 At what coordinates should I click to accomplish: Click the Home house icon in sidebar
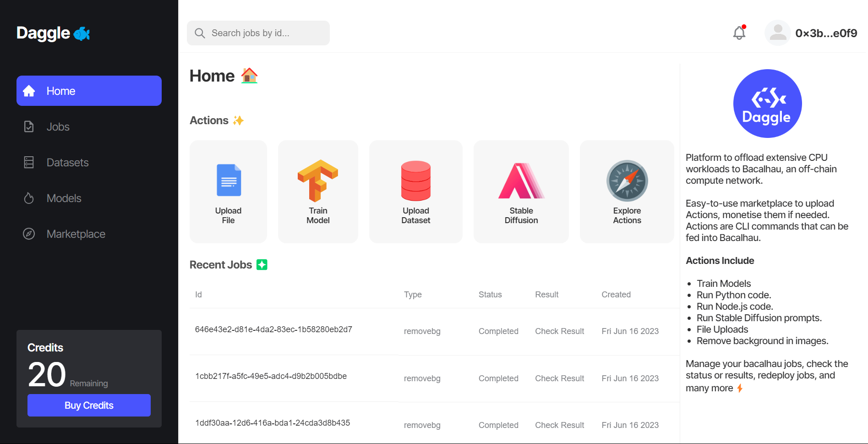point(29,91)
